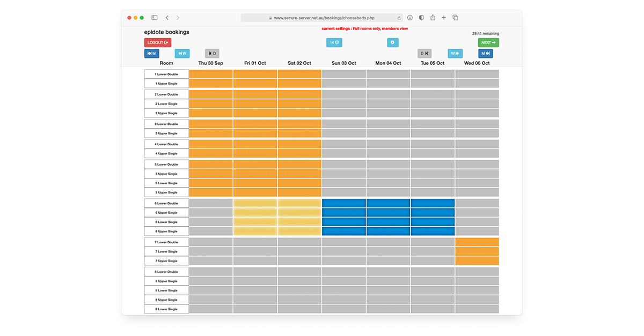644x336 pixels.
Task: Step forward one day with D button
Action: [x=425, y=54]
